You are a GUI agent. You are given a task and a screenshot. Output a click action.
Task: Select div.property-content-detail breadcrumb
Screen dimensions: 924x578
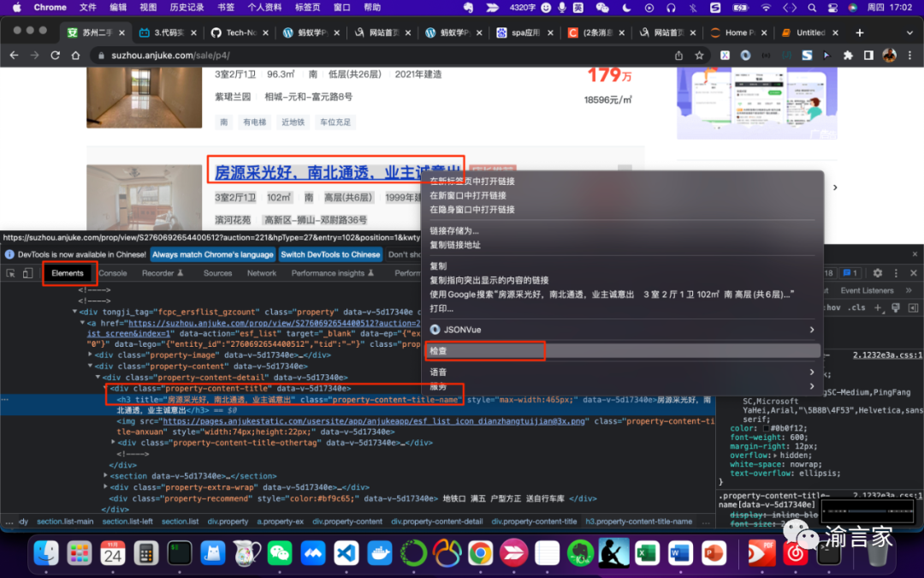[436, 521]
